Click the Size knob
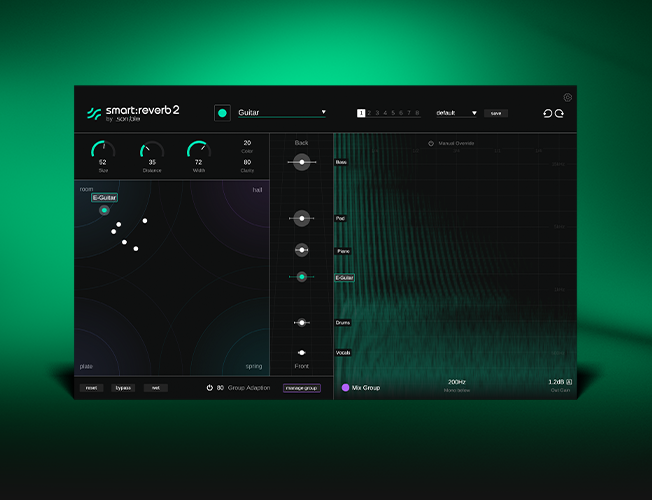Image resolution: width=652 pixels, height=500 pixels. tap(103, 150)
